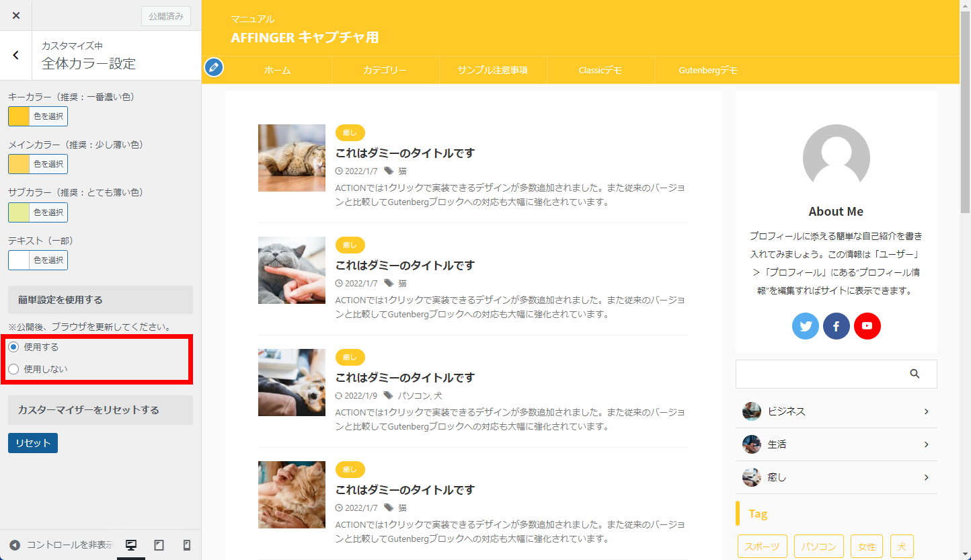Click the テキスト white color swatch
The width and height of the screenshot is (971, 560).
[x=19, y=260]
